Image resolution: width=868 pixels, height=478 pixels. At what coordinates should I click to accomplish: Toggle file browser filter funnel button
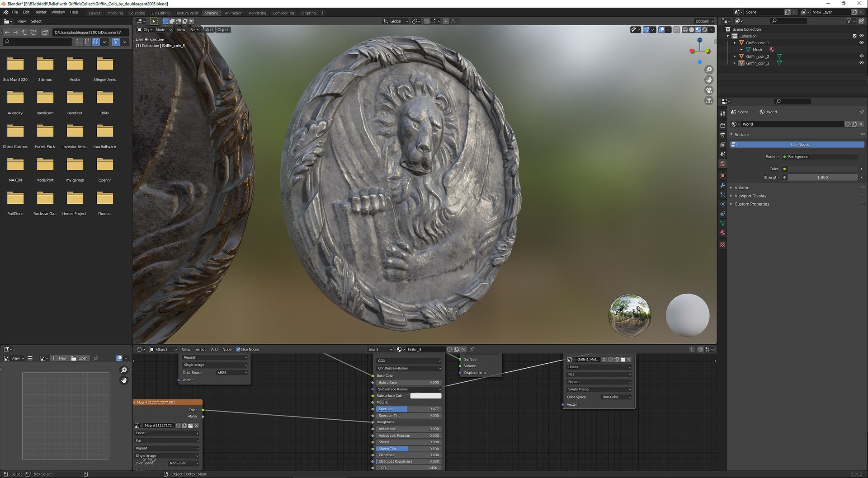coord(116,42)
